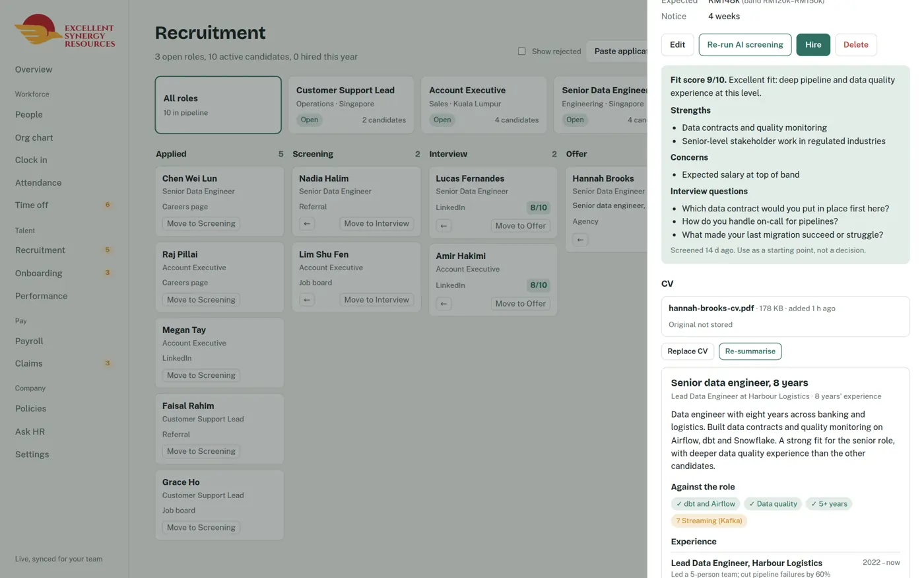Click the Excellent Synergy Resources logo

65,30
